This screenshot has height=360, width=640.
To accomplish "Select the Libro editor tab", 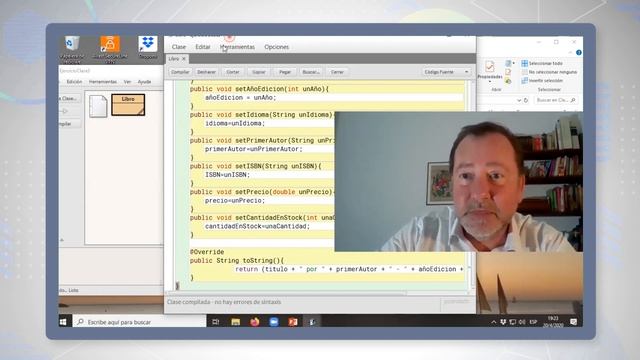I will coord(174,59).
